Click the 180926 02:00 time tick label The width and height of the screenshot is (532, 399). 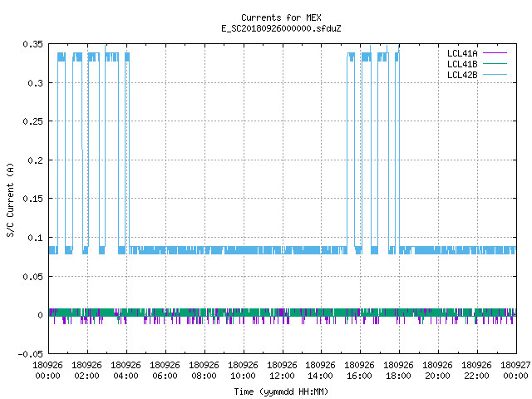pyautogui.click(x=86, y=371)
